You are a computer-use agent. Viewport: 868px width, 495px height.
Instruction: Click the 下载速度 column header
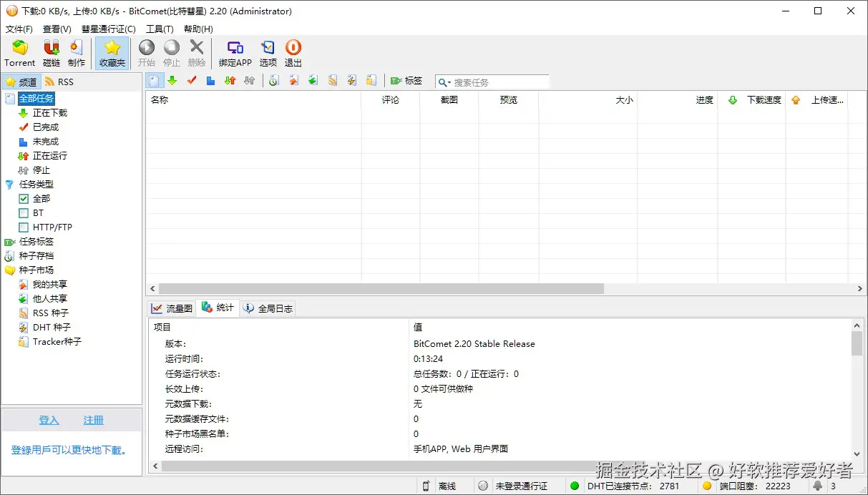point(752,100)
